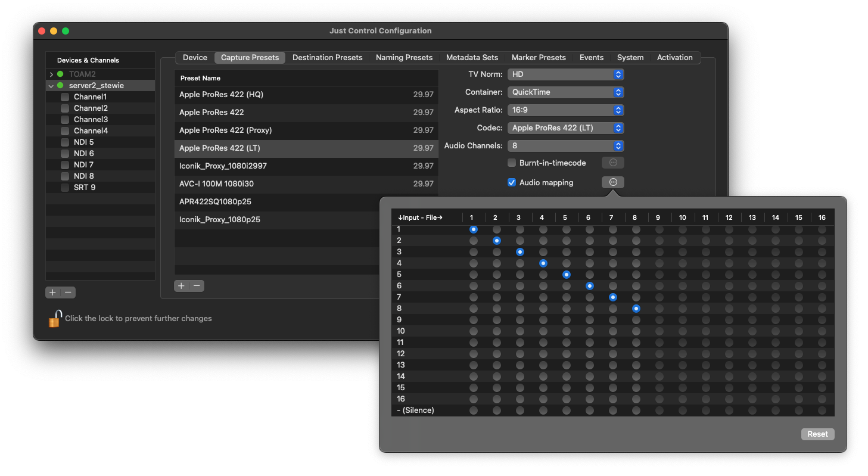
Task: Open the Audio Channels dropdown
Action: [565, 146]
